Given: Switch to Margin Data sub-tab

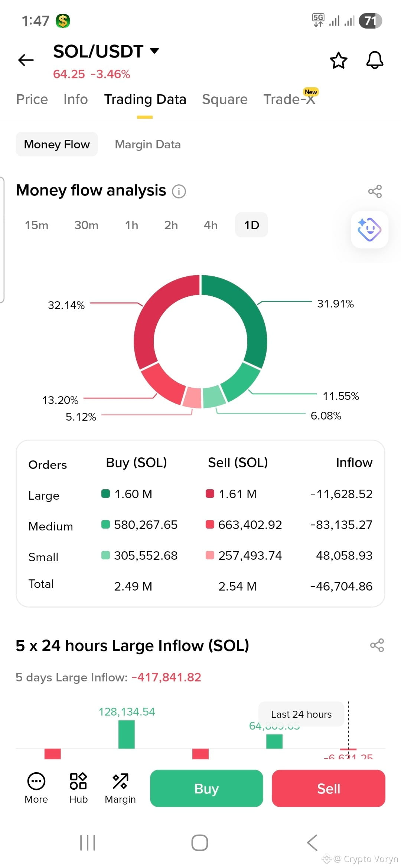Looking at the screenshot, I should 148,144.
